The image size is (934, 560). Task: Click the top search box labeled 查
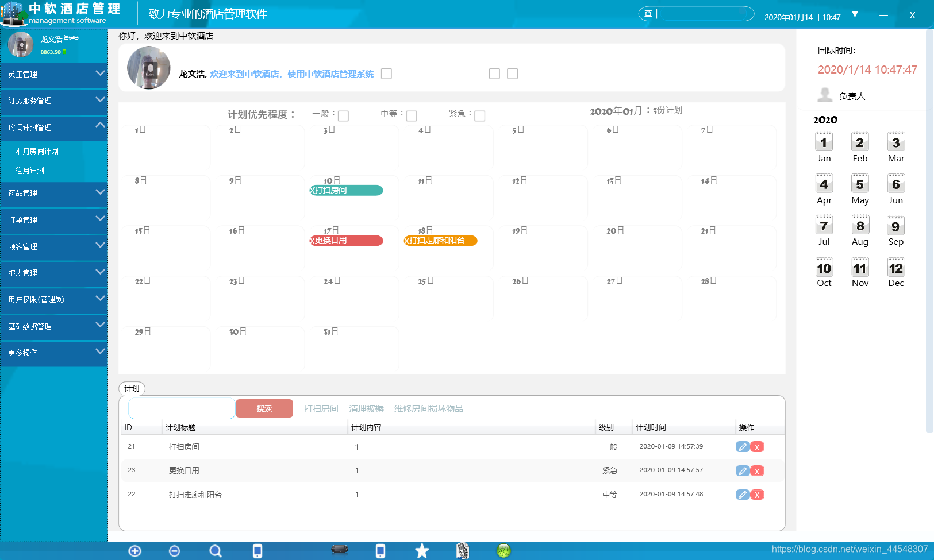coord(696,13)
